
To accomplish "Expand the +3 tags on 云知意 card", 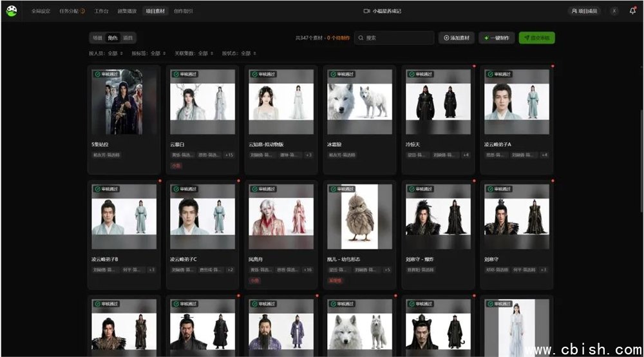I will point(308,155).
